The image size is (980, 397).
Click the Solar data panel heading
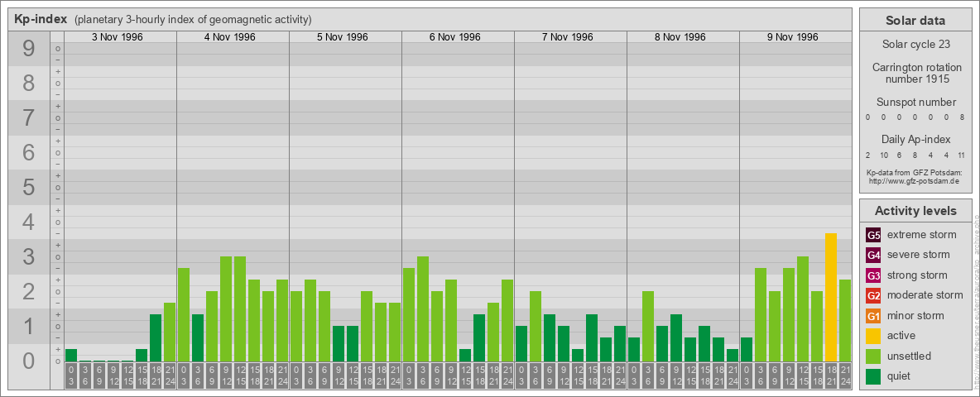point(915,21)
